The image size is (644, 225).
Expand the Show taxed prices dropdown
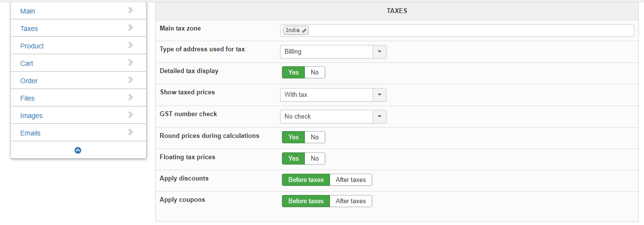coord(379,95)
